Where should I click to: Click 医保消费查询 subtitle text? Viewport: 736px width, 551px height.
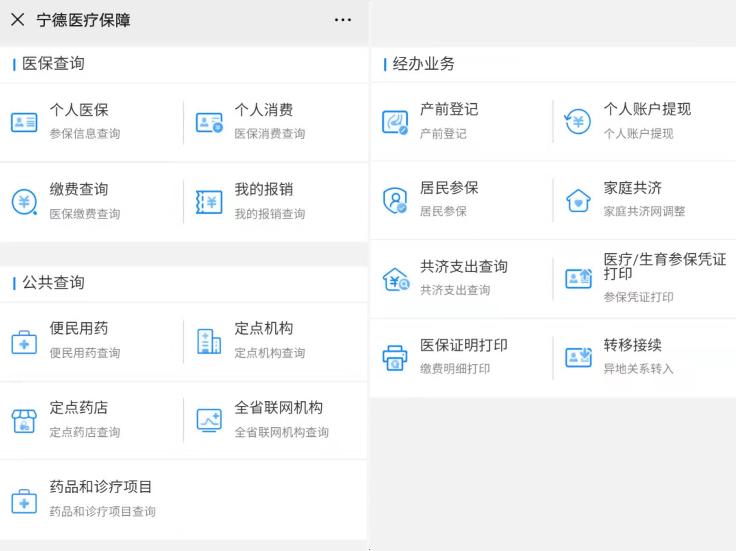coord(270,134)
